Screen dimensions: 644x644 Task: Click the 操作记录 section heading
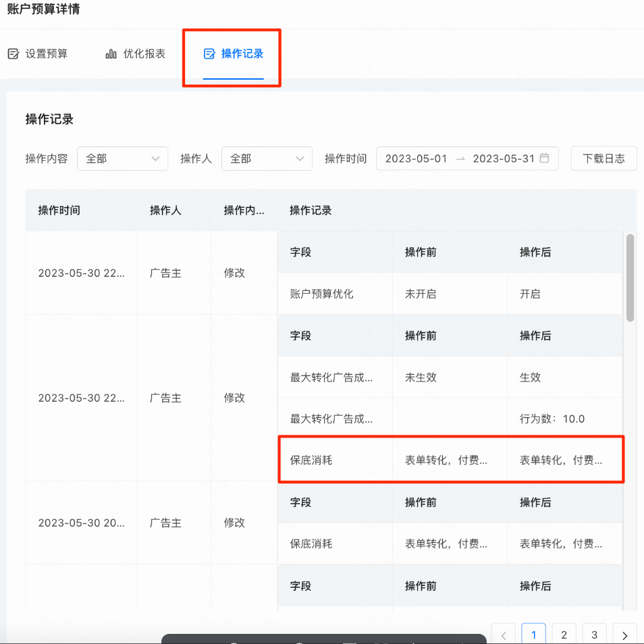pyautogui.click(x=49, y=119)
